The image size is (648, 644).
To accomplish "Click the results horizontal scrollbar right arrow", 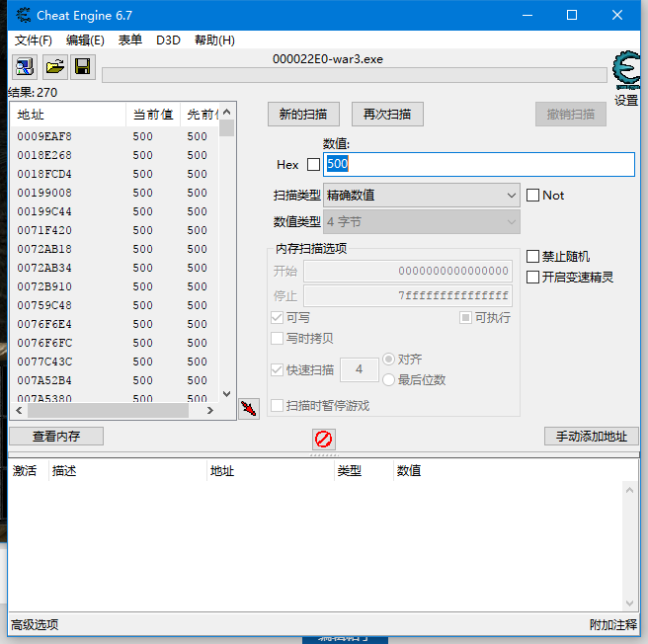I will click(x=210, y=411).
